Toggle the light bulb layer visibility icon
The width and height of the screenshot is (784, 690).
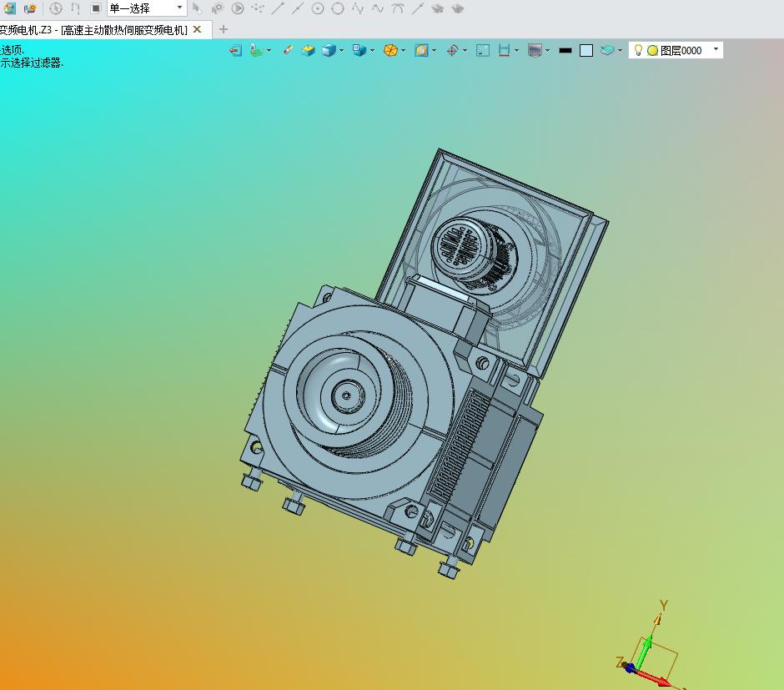point(638,50)
